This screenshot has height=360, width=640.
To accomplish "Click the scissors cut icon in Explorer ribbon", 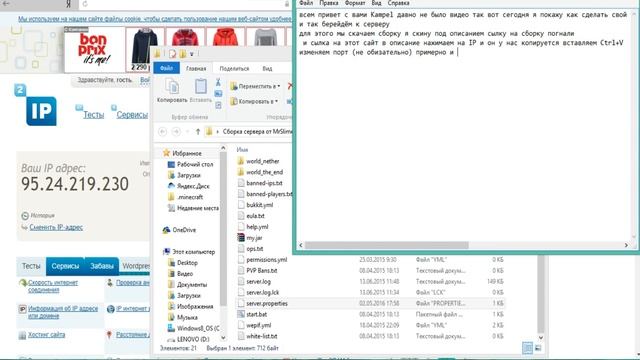I will (218, 82).
